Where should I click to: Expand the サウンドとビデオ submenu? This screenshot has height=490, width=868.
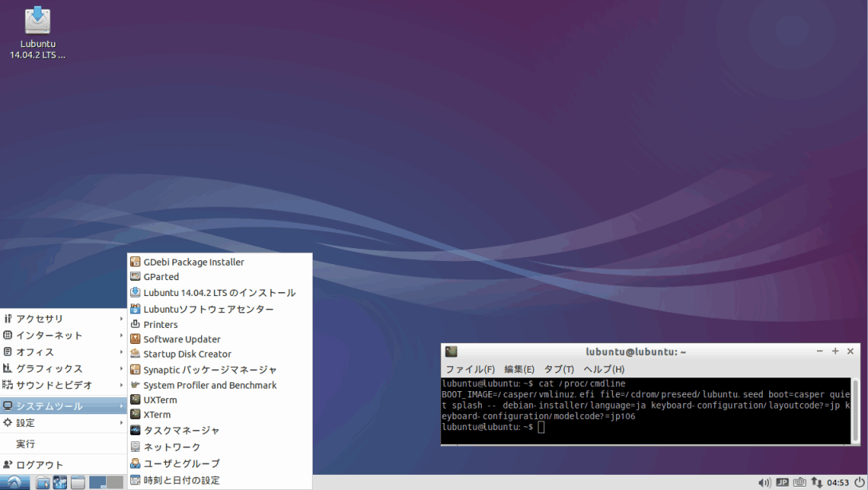pos(64,385)
